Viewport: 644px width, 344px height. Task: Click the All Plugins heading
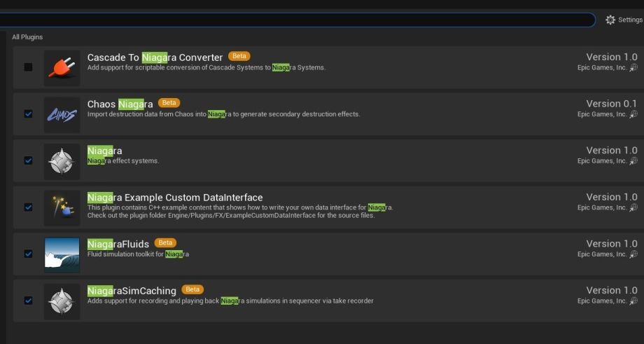(27, 37)
